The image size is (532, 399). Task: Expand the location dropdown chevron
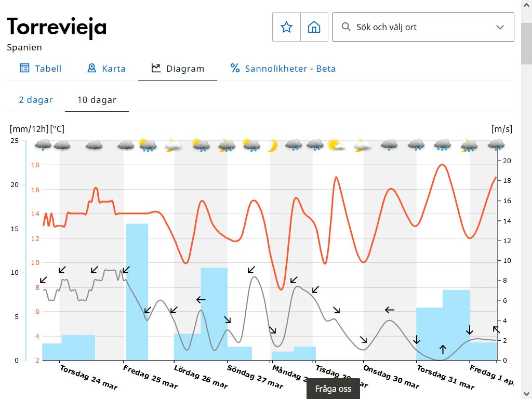point(500,27)
